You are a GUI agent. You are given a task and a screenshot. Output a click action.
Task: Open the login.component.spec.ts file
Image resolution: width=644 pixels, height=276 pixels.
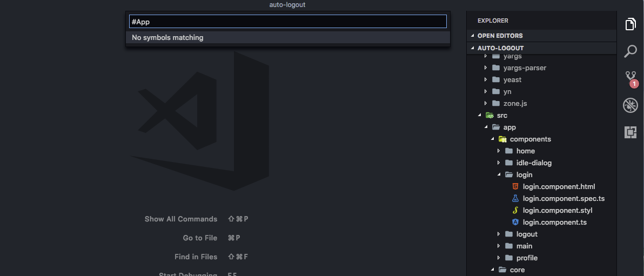click(563, 198)
